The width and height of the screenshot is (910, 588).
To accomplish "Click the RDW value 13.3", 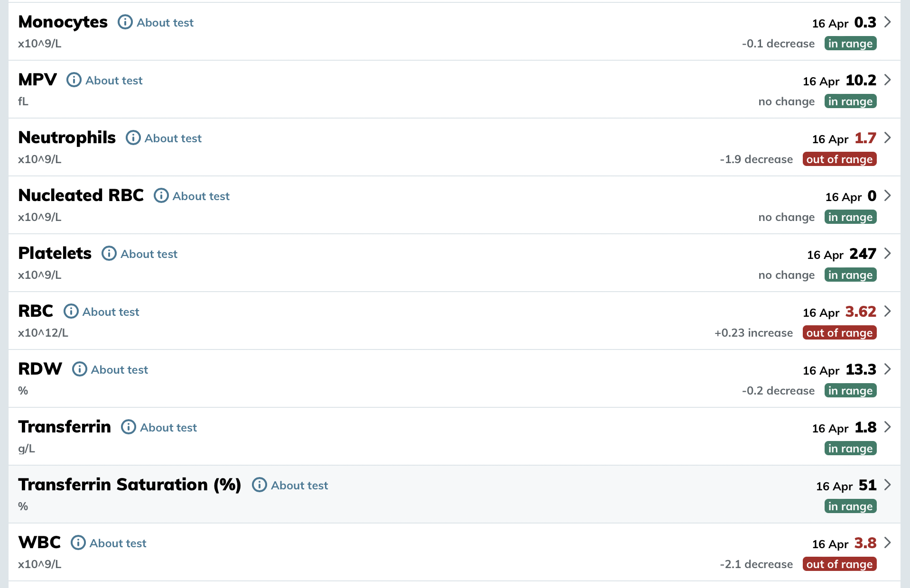I will [x=861, y=369].
